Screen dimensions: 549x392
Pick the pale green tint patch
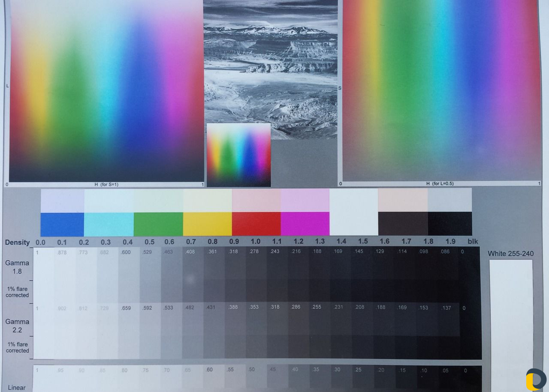pyautogui.click(x=158, y=200)
